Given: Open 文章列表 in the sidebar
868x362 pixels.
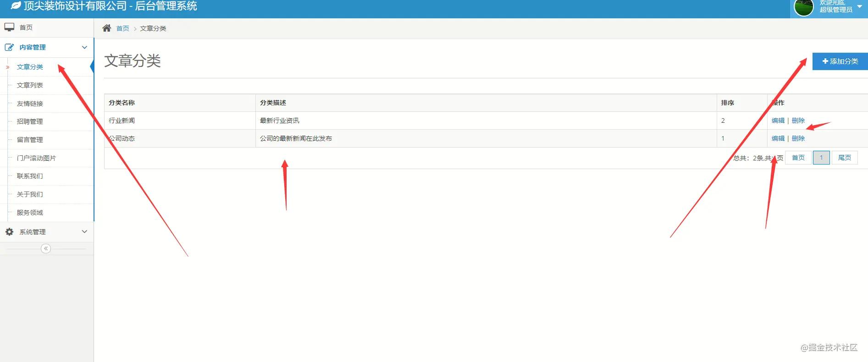Looking at the screenshot, I should (x=30, y=85).
